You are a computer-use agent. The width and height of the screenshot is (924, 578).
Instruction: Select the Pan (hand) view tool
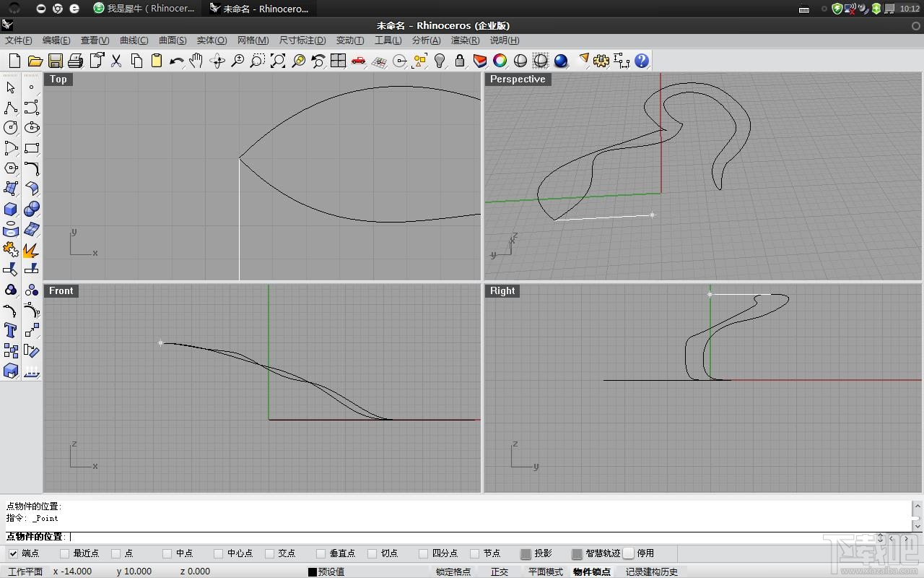coord(196,61)
